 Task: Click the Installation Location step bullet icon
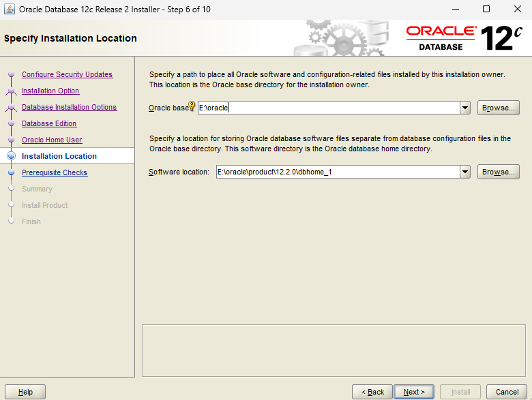click(11, 155)
